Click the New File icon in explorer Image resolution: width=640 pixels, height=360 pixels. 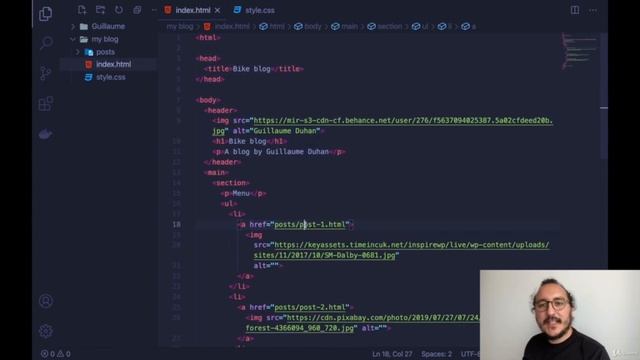point(82,10)
